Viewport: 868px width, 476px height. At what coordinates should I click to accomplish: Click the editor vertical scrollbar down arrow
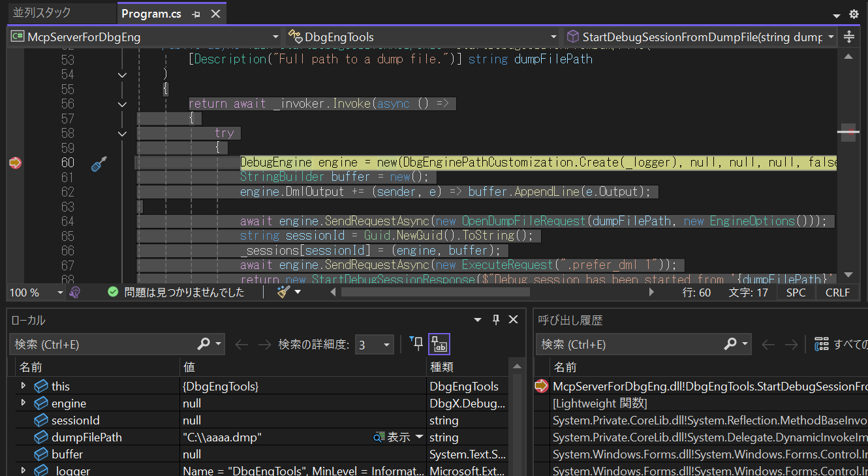point(848,275)
